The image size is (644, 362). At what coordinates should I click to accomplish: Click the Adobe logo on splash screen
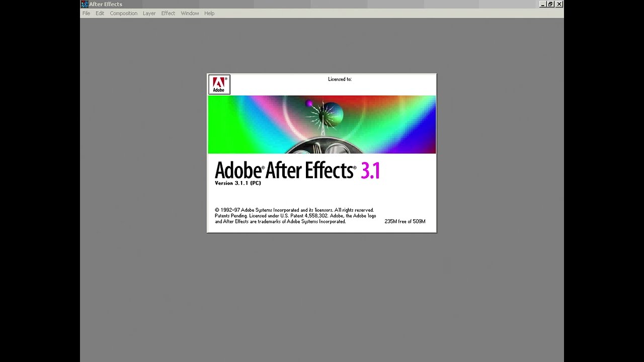point(219,84)
